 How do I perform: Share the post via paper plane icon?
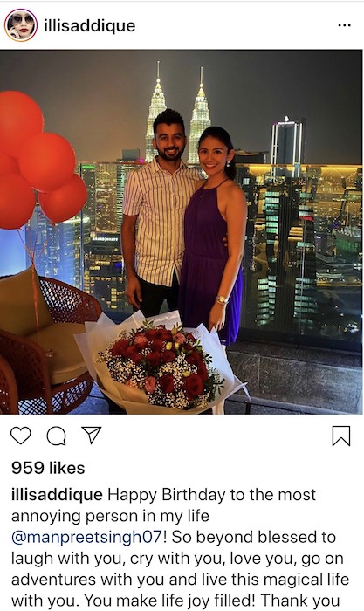pos(91,435)
